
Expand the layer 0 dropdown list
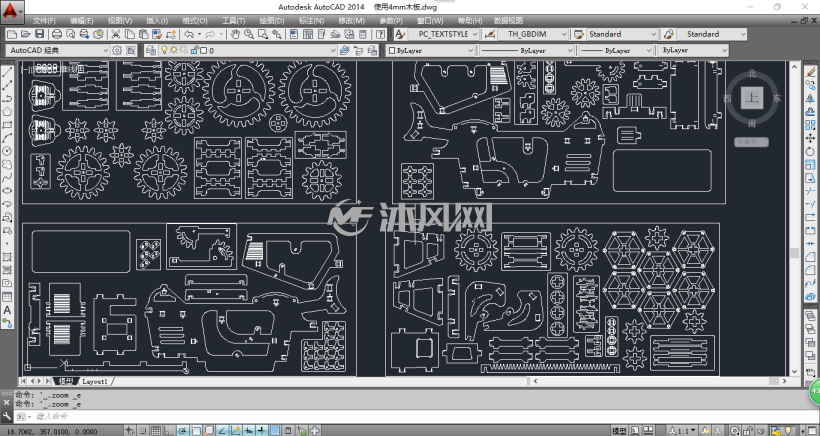[x=333, y=50]
